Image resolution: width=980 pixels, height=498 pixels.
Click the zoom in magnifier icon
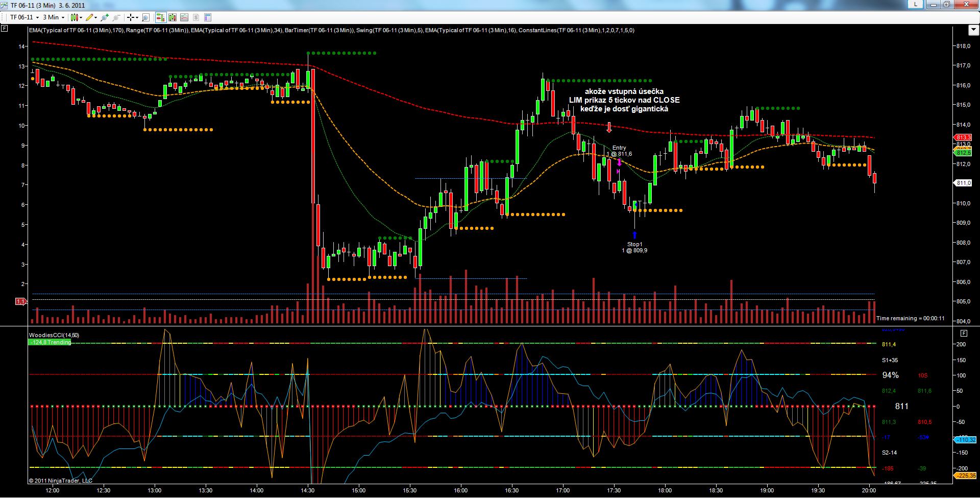[105, 17]
